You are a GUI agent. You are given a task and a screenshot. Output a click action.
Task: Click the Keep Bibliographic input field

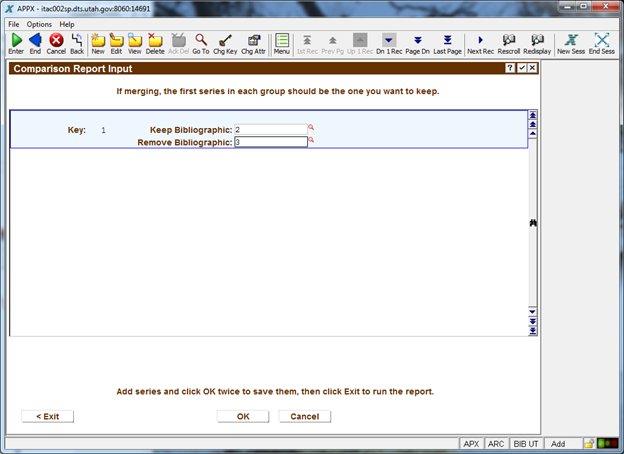271,130
